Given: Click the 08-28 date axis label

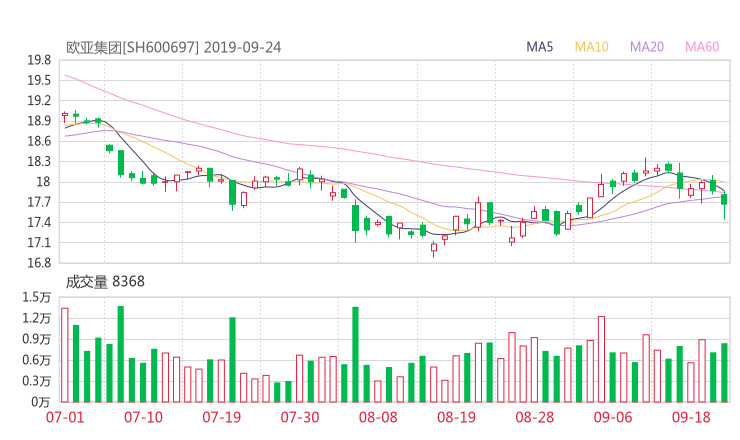Looking at the screenshot, I should point(535,417).
